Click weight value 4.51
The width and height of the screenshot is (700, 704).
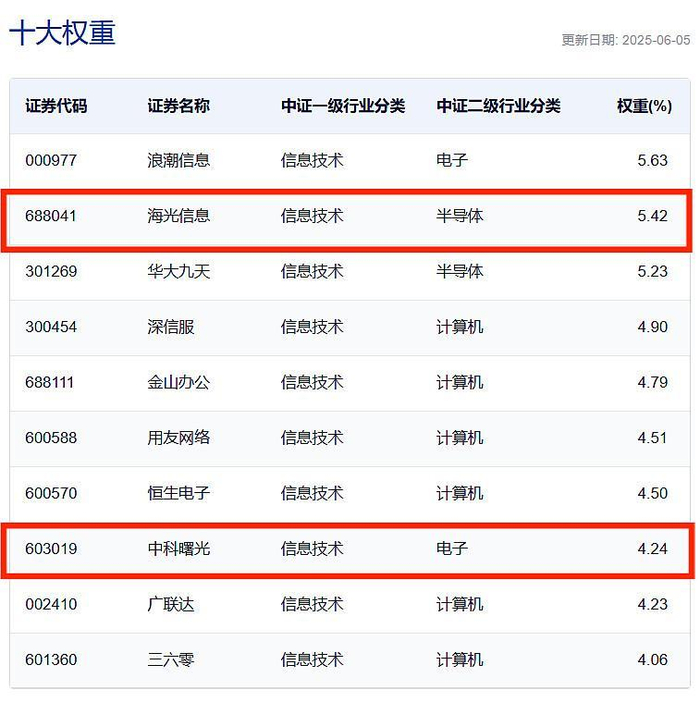652,438
